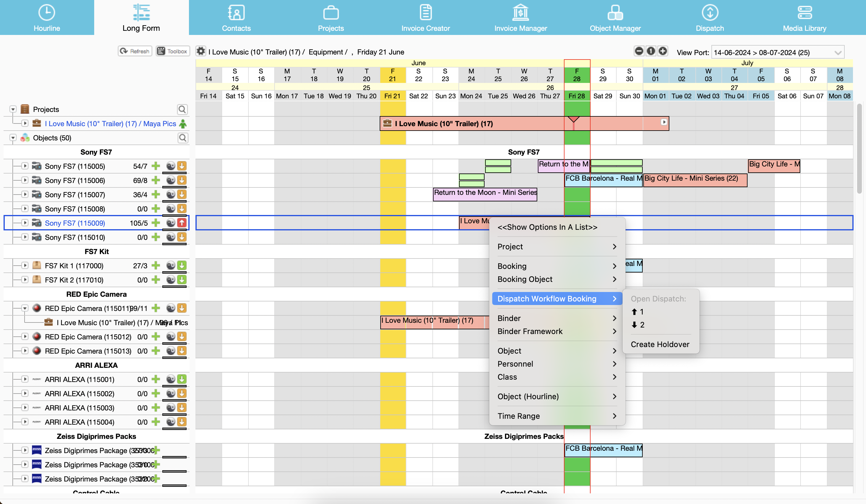
Task: Click the orange down-arrow icon for ARRI ALEXA (115002)
Action: click(182, 393)
